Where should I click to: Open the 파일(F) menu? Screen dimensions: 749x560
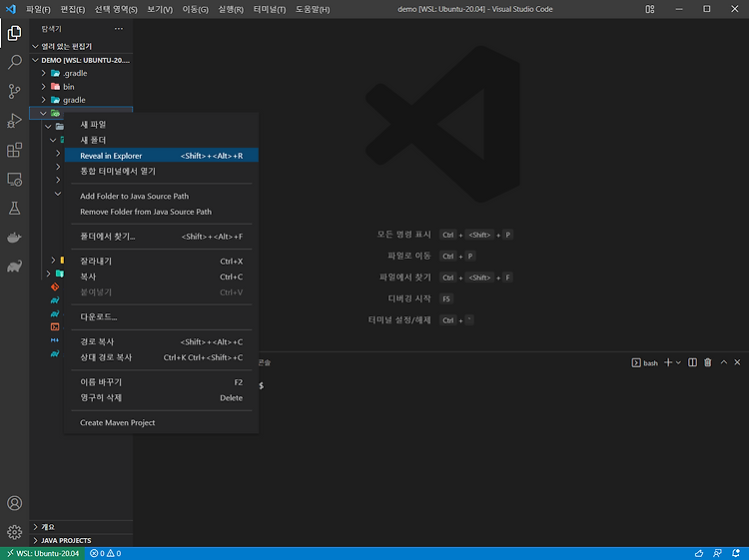click(38, 9)
